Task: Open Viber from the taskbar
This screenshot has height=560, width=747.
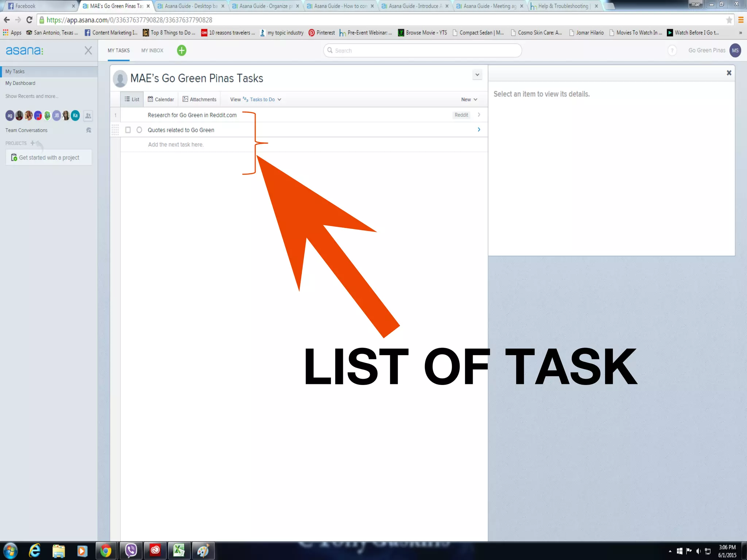Action: point(131,551)
